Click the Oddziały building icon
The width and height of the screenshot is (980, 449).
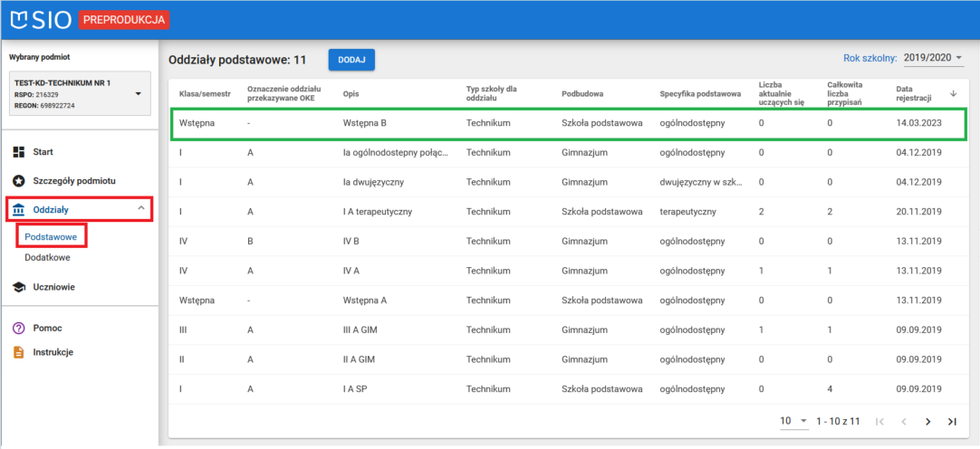coord(18,210)
